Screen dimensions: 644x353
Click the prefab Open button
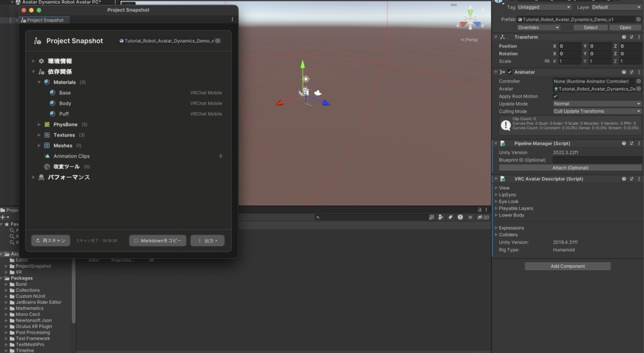625,28
